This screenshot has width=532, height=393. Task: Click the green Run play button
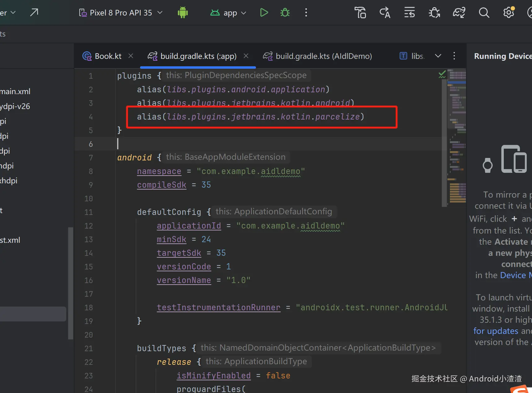[264, 13]
